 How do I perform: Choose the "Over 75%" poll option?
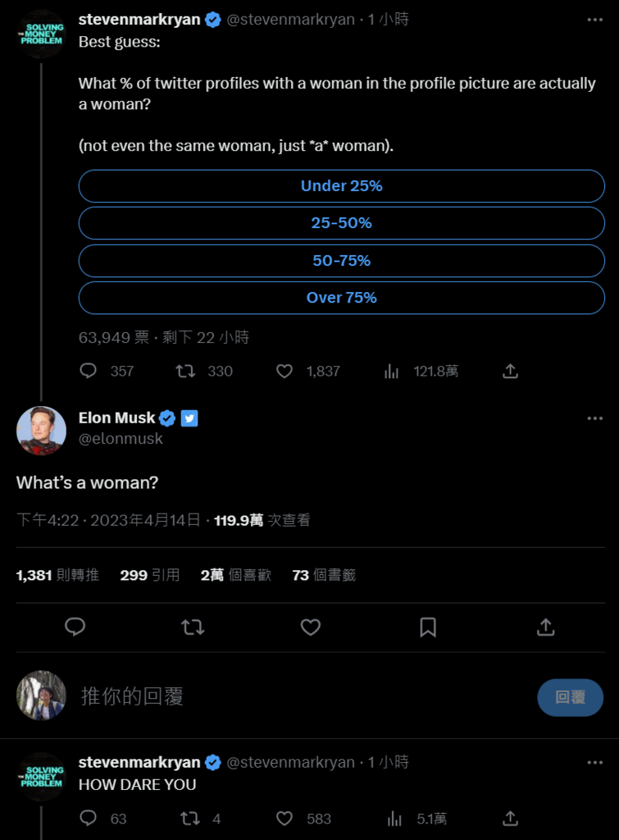tap(341, 298)
